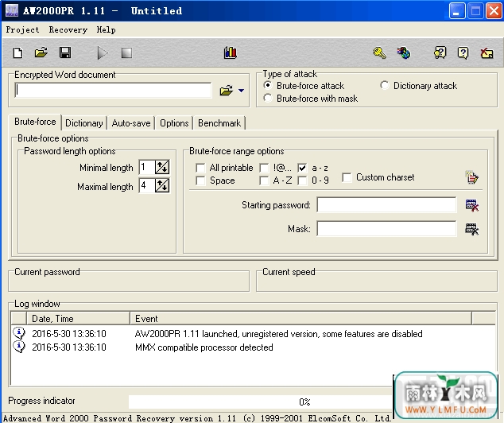The image size is (504, 423).
Task: Enable Custom charset checkbox
Action: click(x=347, y=177)
